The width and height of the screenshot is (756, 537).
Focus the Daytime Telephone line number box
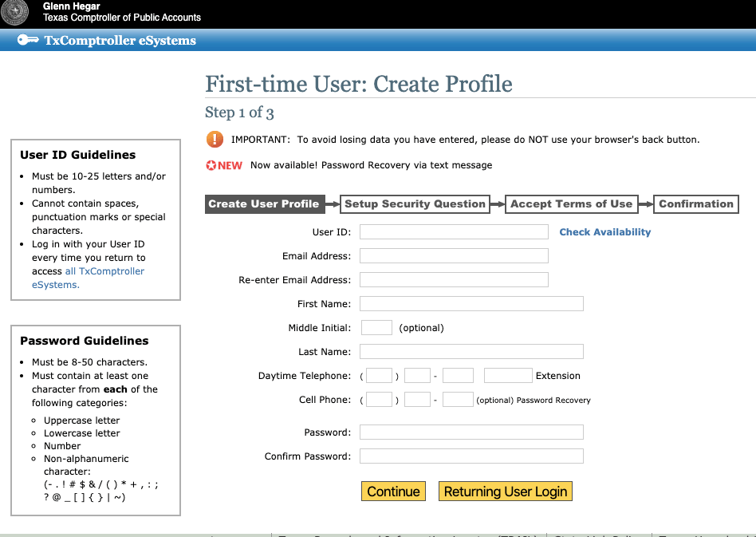[x=458, y=375]
